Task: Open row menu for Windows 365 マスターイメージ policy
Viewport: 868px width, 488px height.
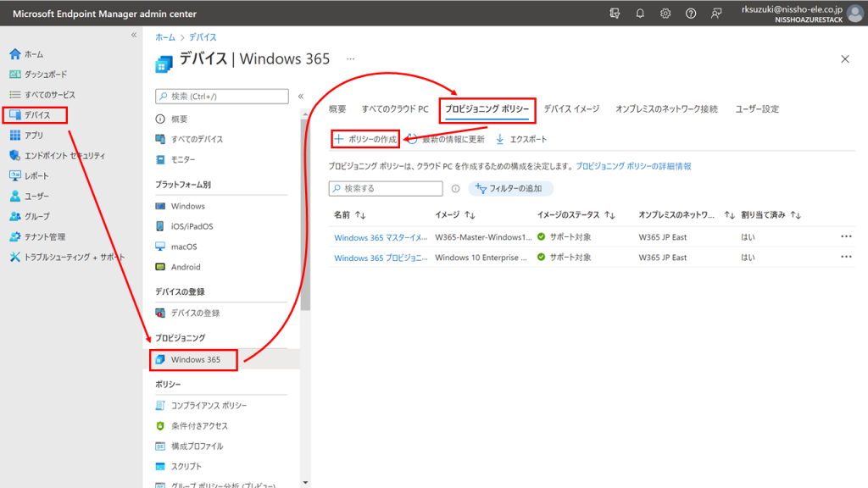Action: [x=846, y=237]
